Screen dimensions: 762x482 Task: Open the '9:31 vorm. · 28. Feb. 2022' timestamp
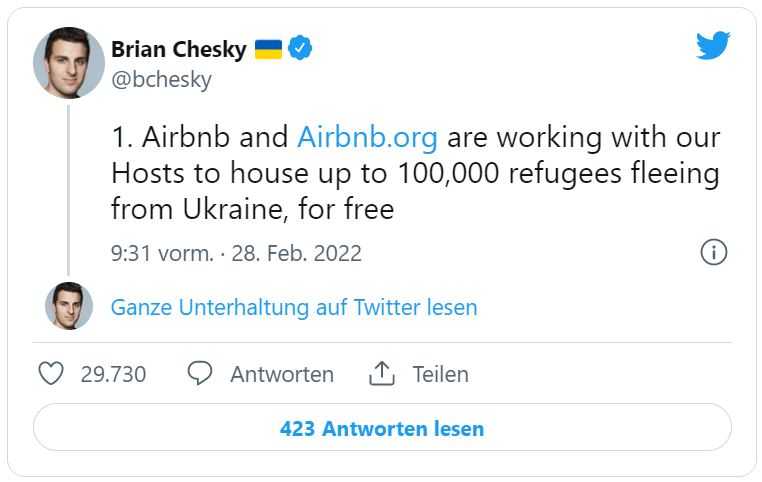coord(236,253)
